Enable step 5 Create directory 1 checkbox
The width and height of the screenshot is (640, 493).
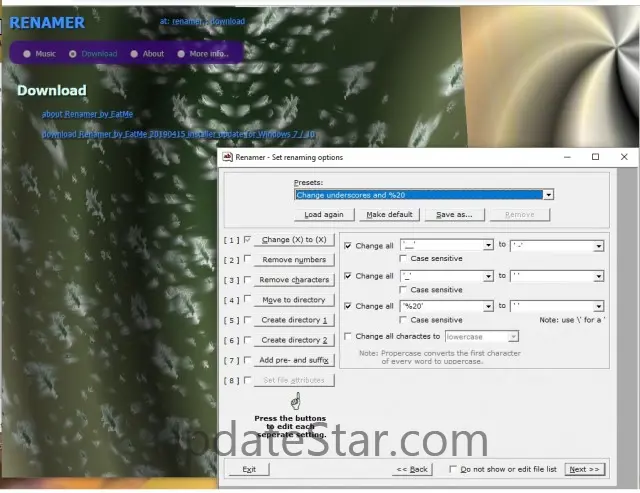247,320
